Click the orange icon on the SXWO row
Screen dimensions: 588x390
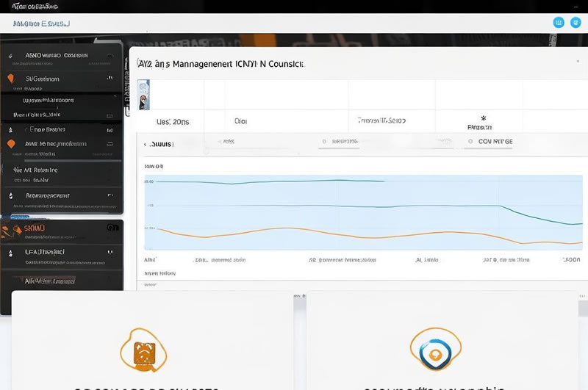[10, 228]
